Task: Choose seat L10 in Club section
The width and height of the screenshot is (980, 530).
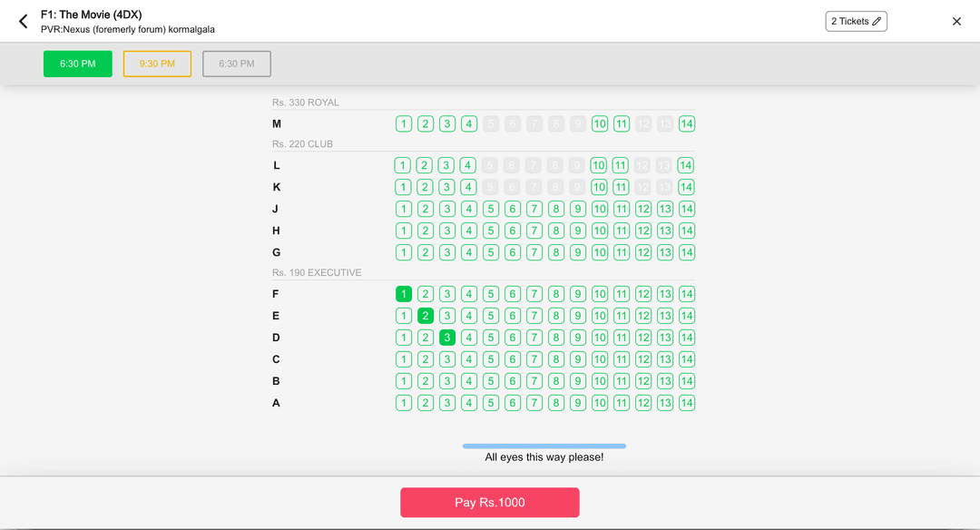Action: pos(599,165)
